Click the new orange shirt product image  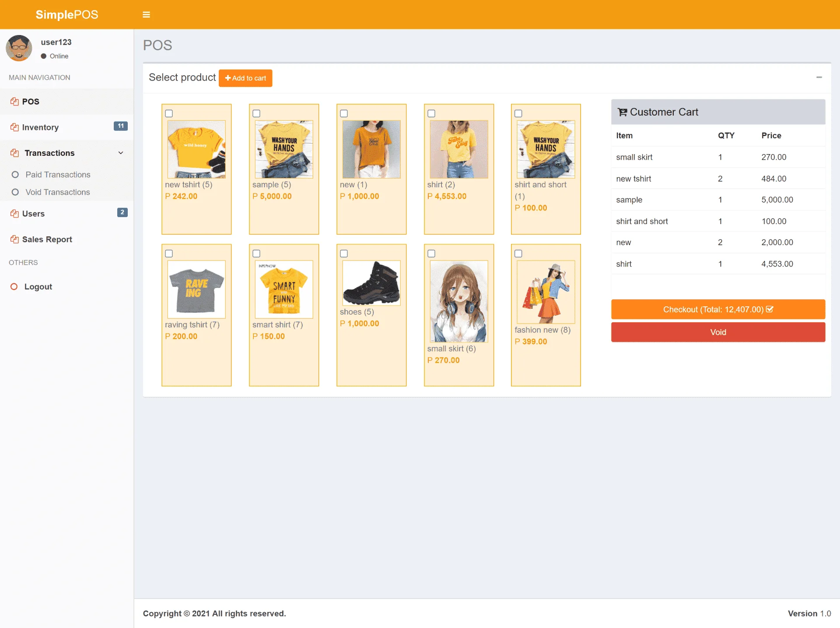click(x=371, y=149)
